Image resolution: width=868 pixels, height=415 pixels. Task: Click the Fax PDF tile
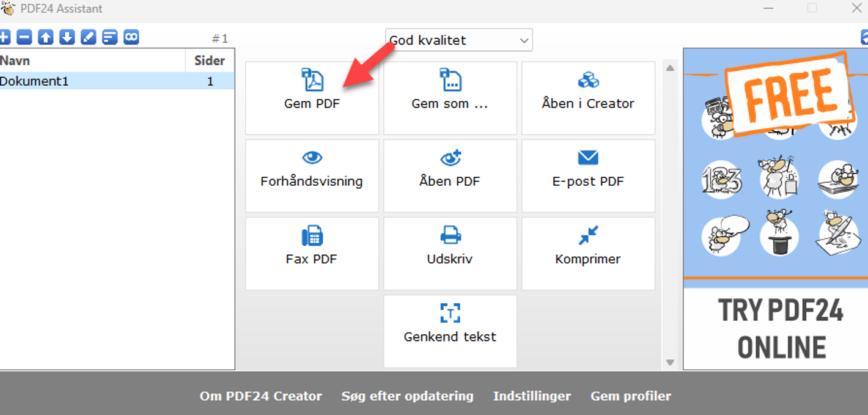tap(312, 254)
